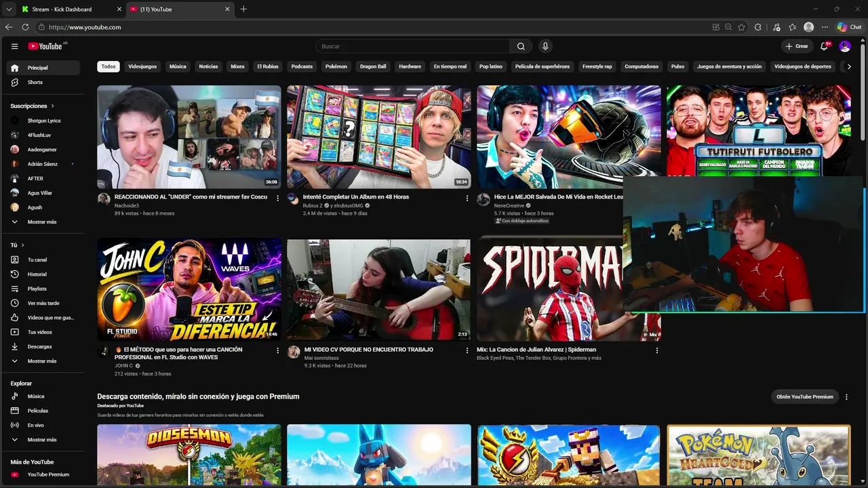The height and width of the screenshot is (488, 868).
Task: Open Tus videos in the sidebar
Action: click(x=43, y=332)
